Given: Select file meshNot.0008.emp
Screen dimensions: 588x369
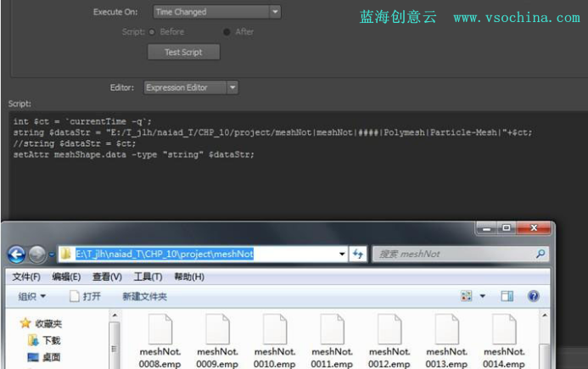Looking at the screenshot, I should pos(160,341).
